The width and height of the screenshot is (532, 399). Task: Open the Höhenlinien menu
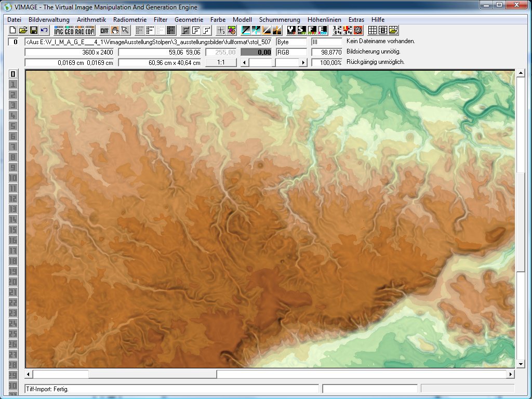(x=324, y=19)
